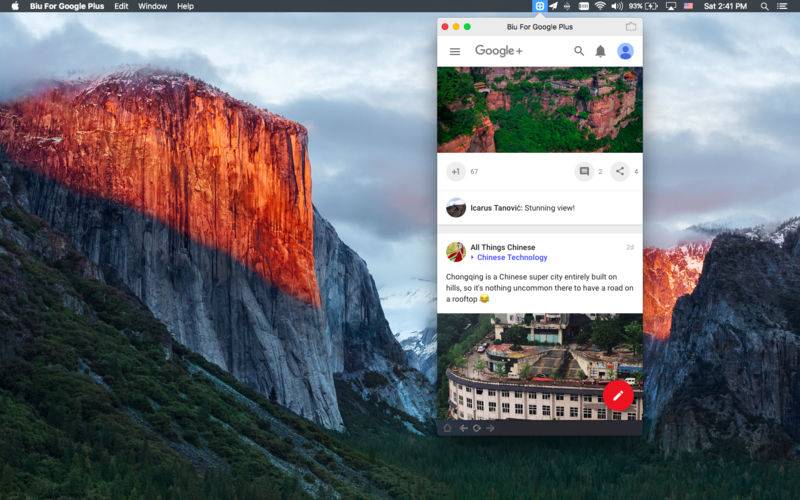Open the Chinese Technology collection link
The image size is (800, 500).
coord(512,257)
